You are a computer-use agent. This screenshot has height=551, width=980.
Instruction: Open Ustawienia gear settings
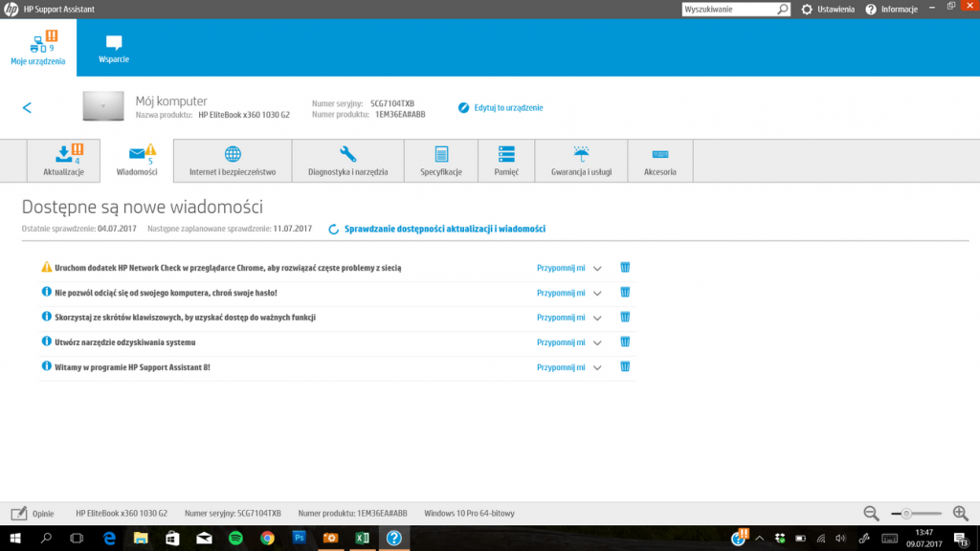pyautogui.click(x=828, y=10)
